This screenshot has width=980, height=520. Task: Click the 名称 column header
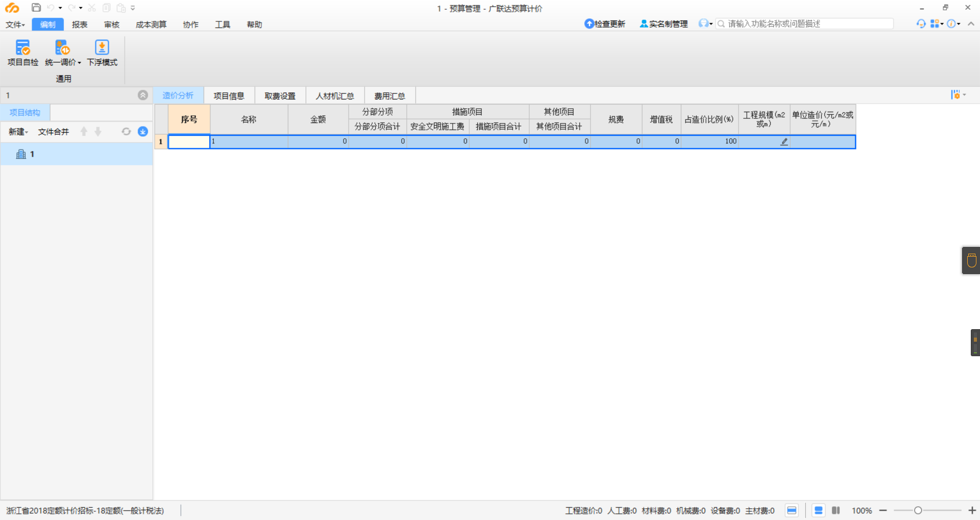[249, 119]
